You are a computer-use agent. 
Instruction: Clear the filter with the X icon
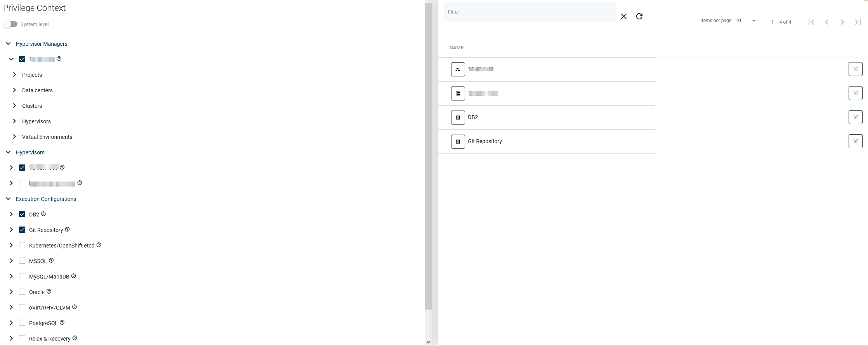(624, 16)
